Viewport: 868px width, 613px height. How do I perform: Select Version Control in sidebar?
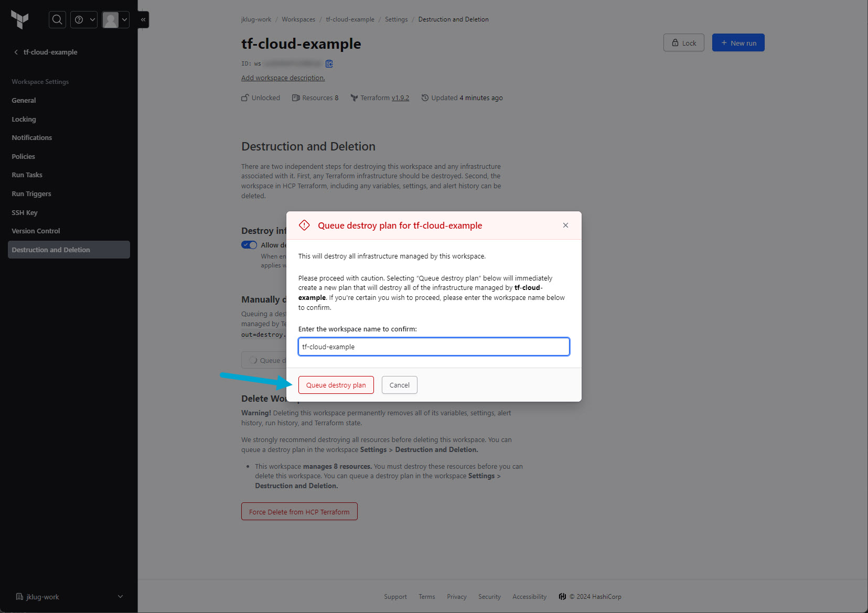click(36, 231)
